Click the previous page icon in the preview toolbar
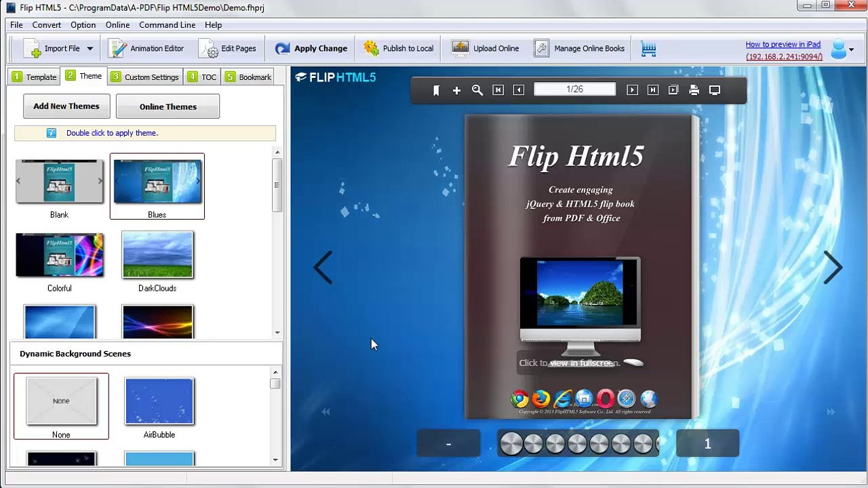Viewport: 868px width, 488px height. coord(519,90)
